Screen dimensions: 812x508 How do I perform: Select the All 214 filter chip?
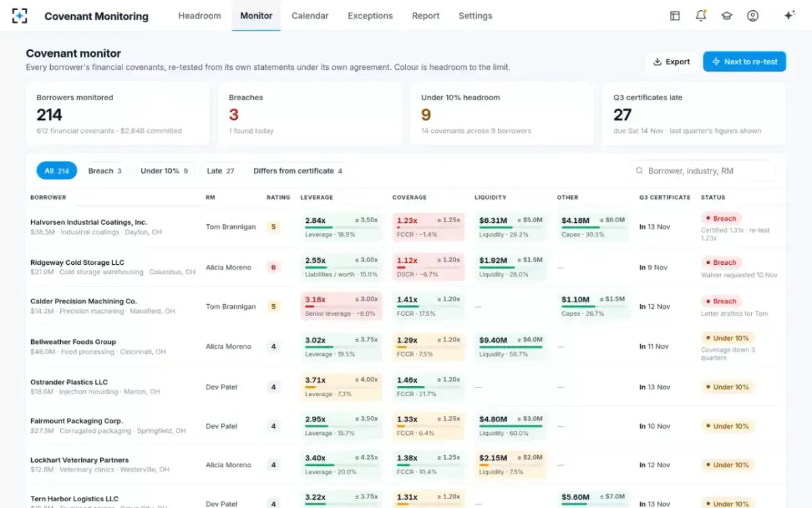[57, 171]
